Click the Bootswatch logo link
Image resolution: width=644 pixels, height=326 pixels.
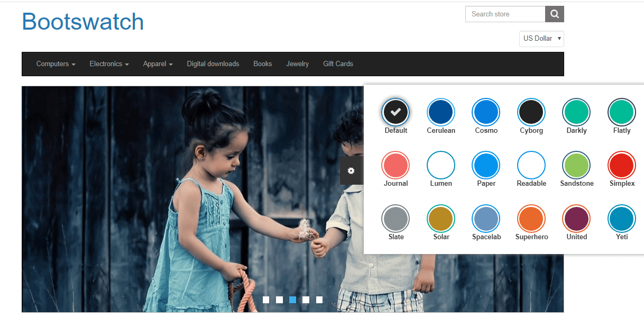point(83,22)
